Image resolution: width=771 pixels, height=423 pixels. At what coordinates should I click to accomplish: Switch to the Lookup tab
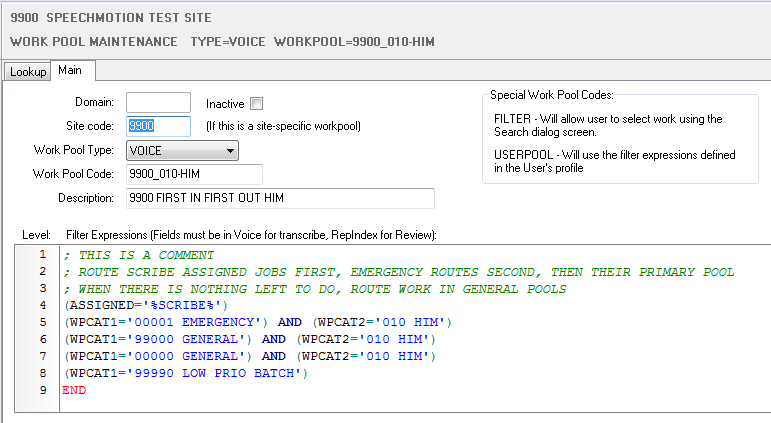tap(28, 72)
